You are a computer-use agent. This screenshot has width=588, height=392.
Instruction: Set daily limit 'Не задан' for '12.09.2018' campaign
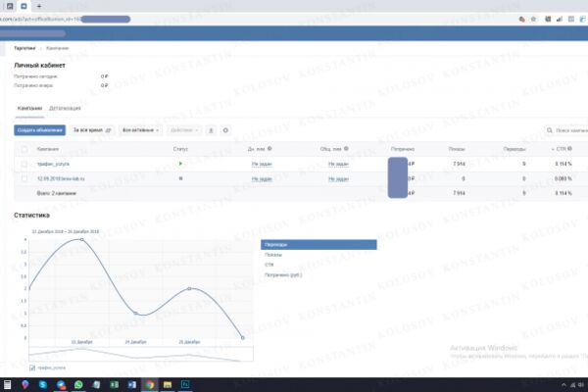point(262,179)
